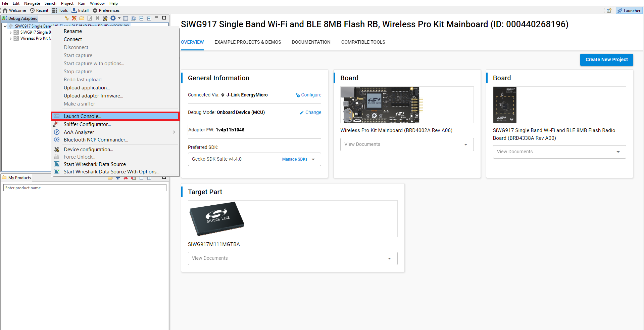
Task: Open Preferences from the top toolbar
Action: [106, 10]
